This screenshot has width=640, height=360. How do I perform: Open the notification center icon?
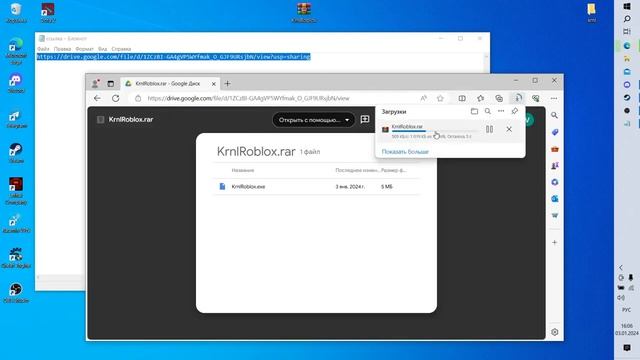pyautogui.click(x=627, y=348)
